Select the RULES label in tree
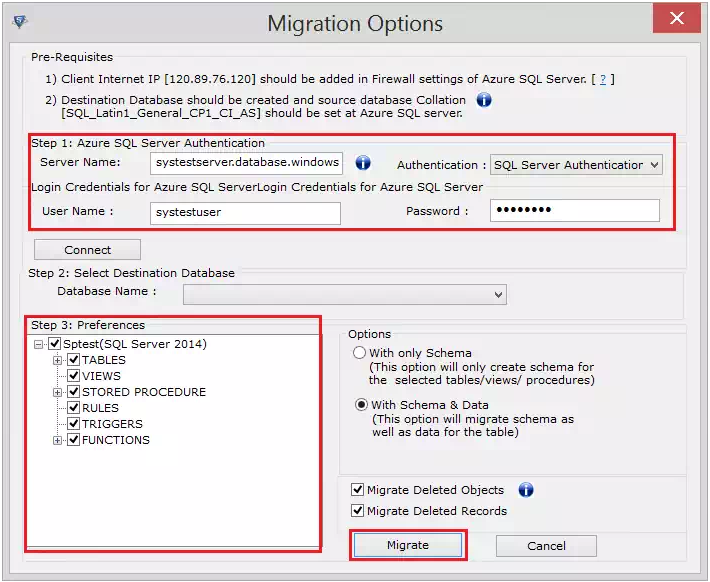The width and height of the screenshot is (710, 582). tap(100, 408)
